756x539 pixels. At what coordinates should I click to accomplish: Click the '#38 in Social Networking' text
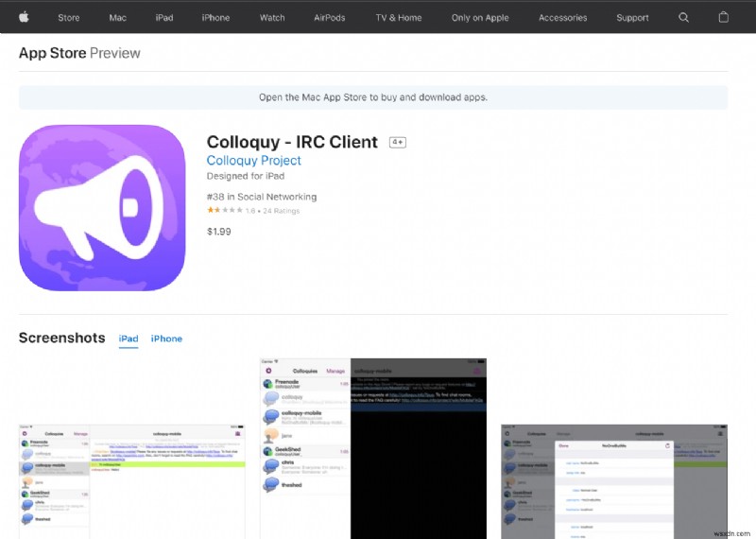tap(262, 197)
